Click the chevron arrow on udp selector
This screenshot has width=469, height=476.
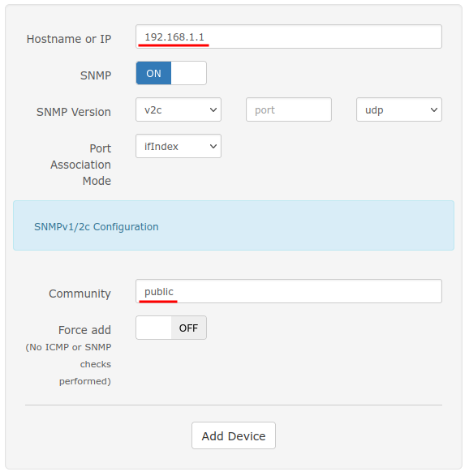pos(434,110)
